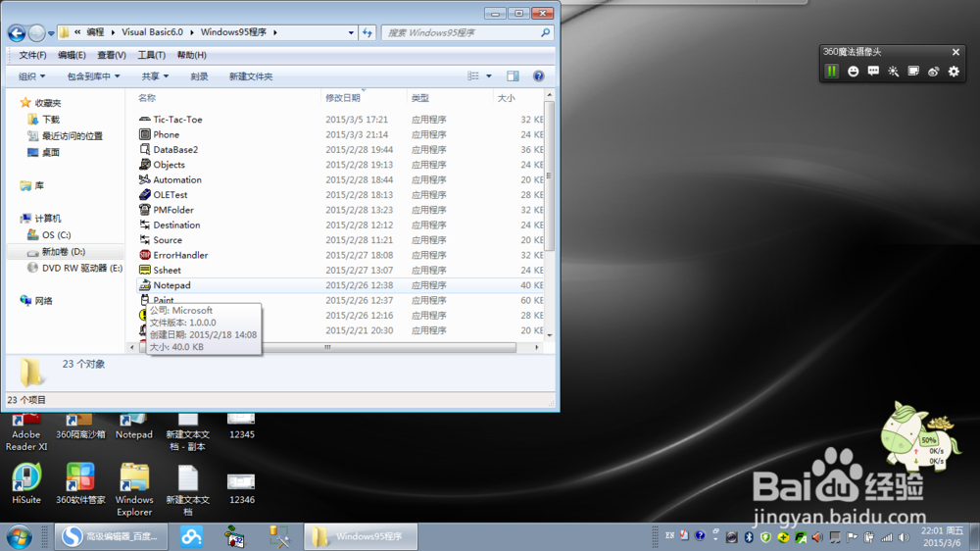Select 新加卷 (D:) drive
The image size is (980, 551).
63,251
